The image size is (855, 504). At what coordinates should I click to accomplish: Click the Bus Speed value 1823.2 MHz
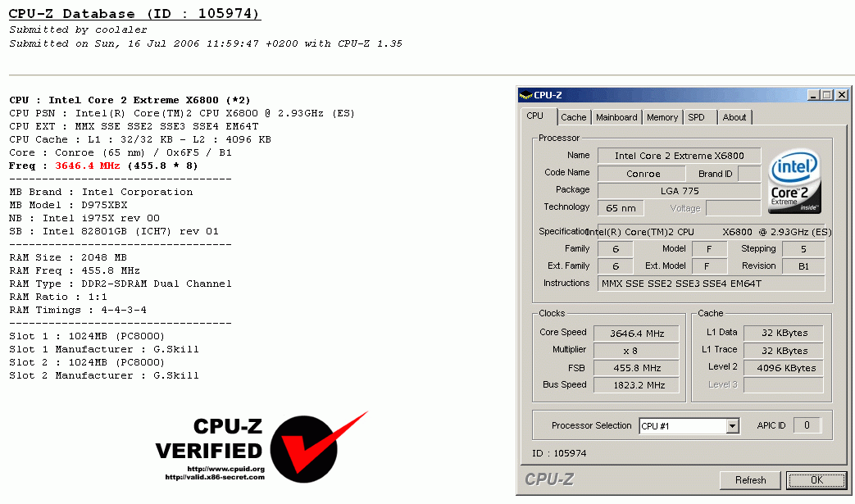point(636,385)
